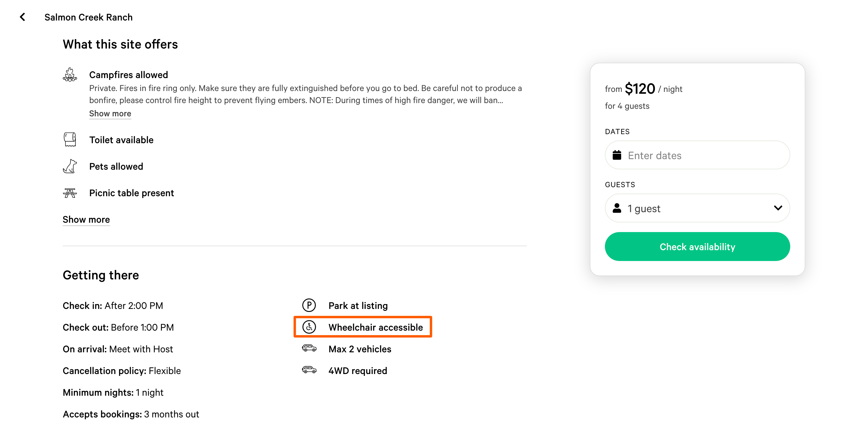Viewport: 868px width, 437px height.
Task: Click the Park at listing text
Action: coord(358,306)
